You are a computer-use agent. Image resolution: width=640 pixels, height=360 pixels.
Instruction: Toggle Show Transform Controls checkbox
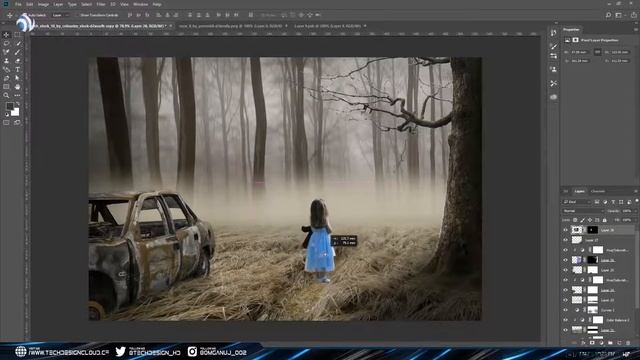click(77, 15)
